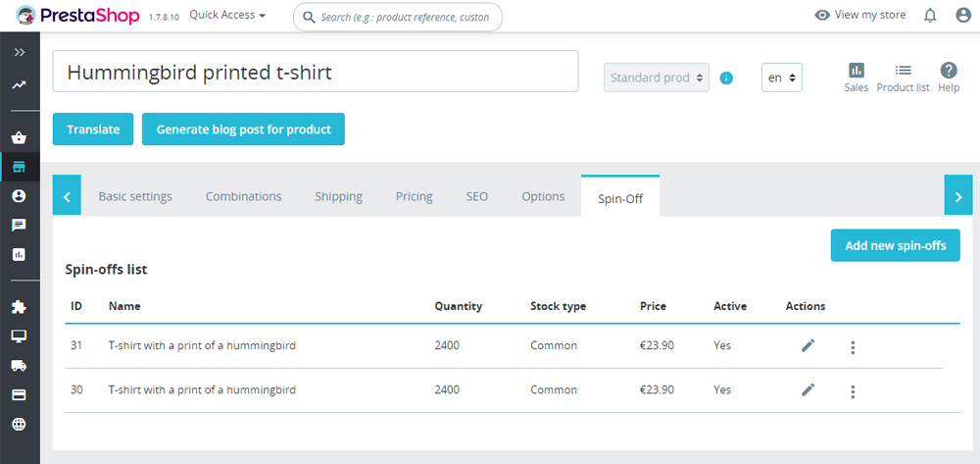Open notifications bell icon
Screen dimensions: 980x464
click(x=931, y=15)
